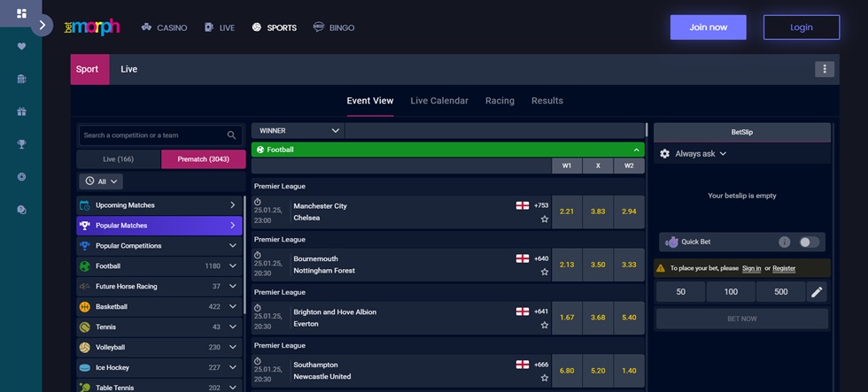
Task: Open the trophy icon in left sidebar
Action: 21,143
